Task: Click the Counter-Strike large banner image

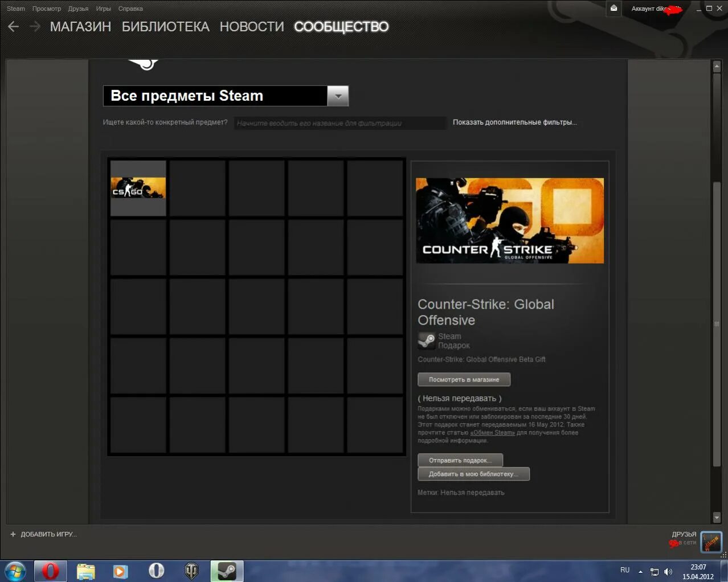Action: pos(510,220)
